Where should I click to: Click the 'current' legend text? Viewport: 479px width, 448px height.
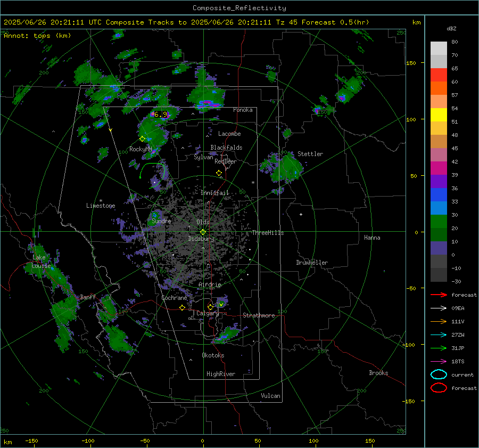(463, 374)
